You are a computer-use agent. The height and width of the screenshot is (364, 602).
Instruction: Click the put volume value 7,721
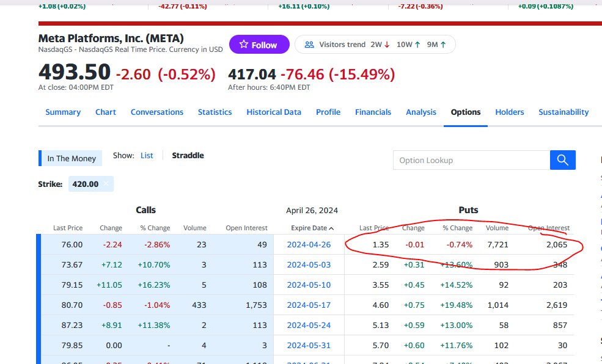[x=498, y=245]
